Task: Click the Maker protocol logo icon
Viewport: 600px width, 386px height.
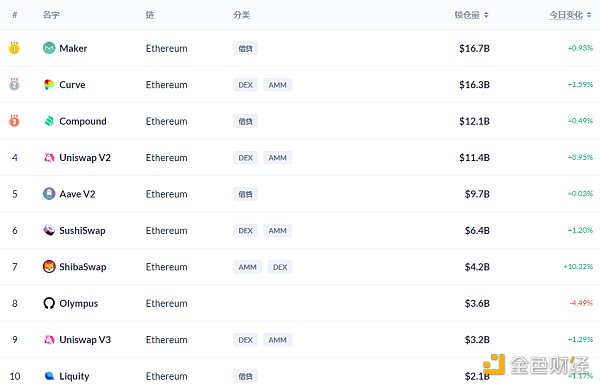Action: [49, 48]
